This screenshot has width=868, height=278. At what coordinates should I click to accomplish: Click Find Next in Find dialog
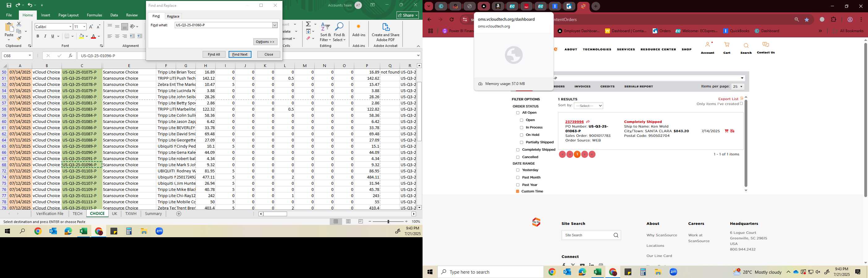(240, 54)
